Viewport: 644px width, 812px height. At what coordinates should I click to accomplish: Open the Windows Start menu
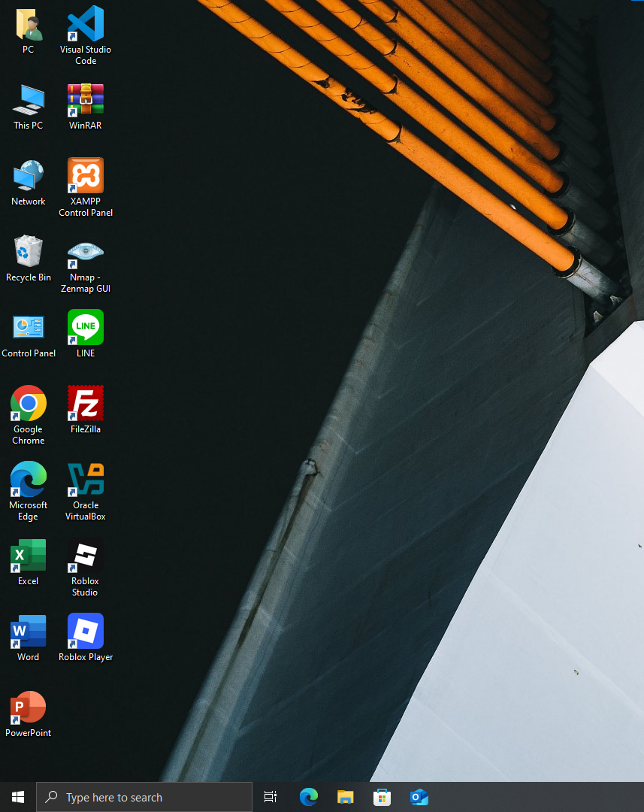(18, 797)
